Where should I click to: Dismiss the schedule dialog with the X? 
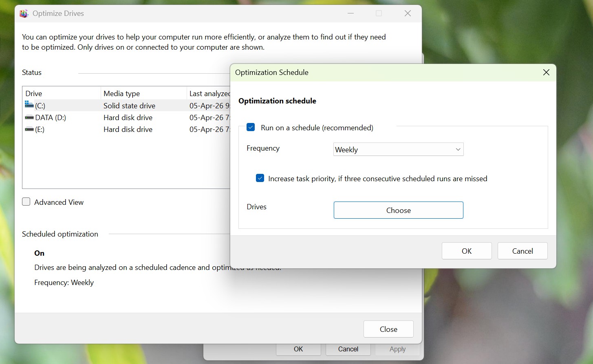546,72
